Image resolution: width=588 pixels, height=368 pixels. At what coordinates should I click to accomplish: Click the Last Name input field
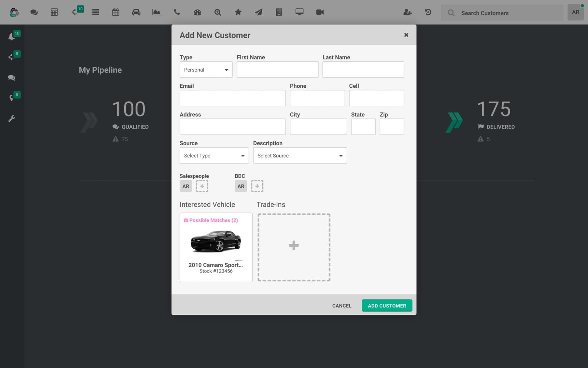363,69
